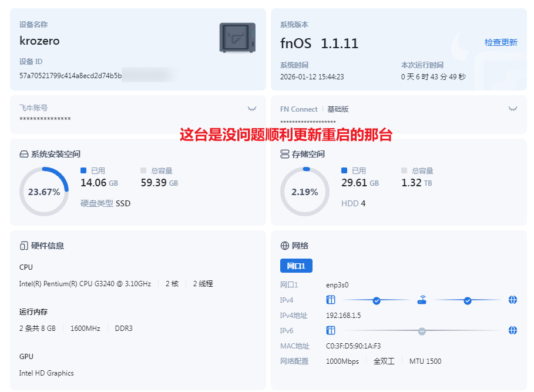Show the hidden FN Connect account via eye icon

(x=512, y=109)
